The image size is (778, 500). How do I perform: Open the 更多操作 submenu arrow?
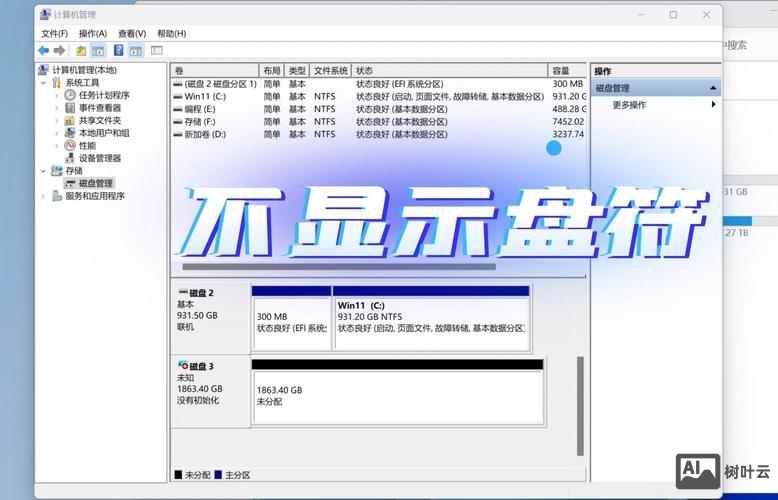click(x=713, y=104)
